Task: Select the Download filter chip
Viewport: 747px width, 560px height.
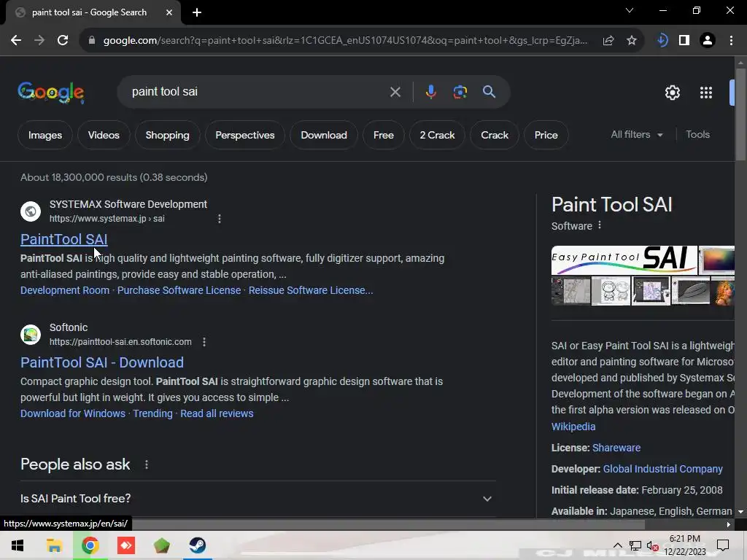Action: click(x=324, y=135)
